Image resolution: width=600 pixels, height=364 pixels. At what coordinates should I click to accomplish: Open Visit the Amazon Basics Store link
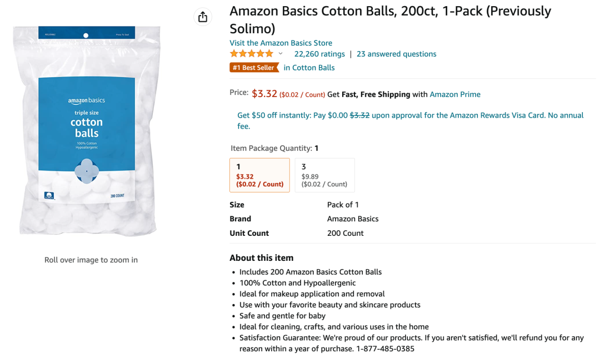coord(281,43)
